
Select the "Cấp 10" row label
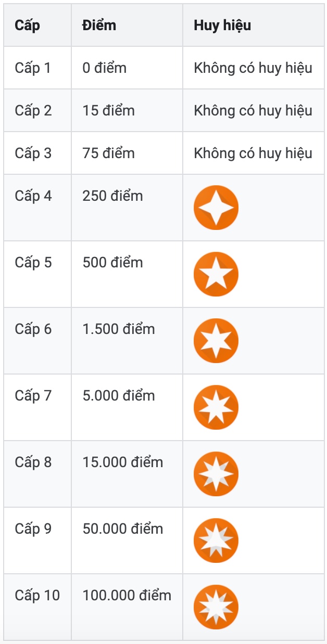click(37, 595)
